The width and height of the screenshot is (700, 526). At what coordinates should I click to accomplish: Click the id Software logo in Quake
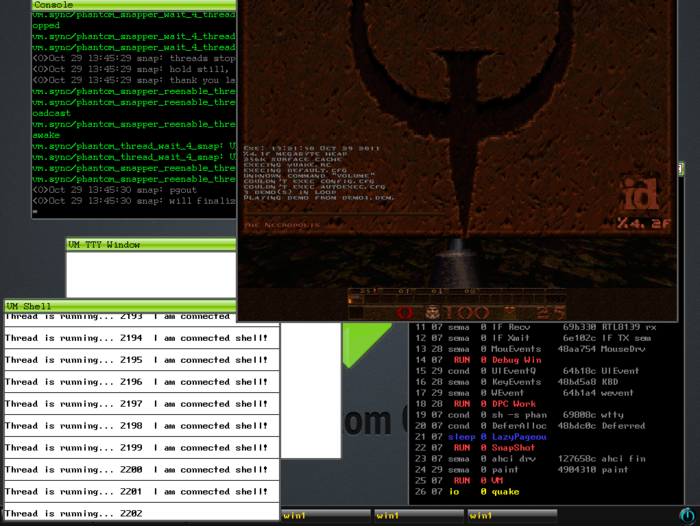tap(640, 195)
